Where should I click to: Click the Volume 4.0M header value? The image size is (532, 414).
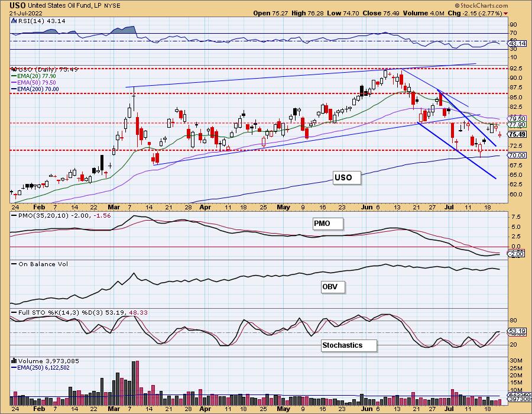pyautogui.click(x=424, y=13)
